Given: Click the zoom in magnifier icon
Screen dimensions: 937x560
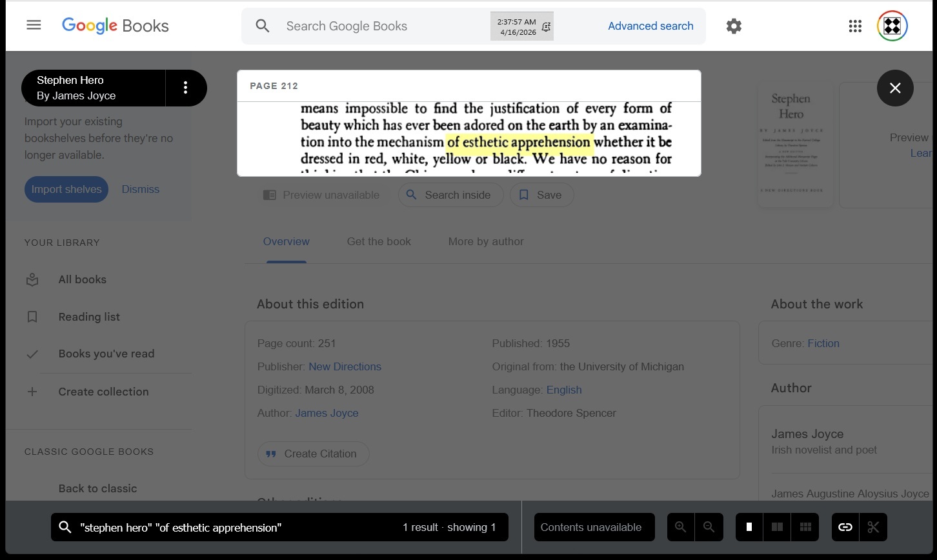Looking at the screenshot, I should (680, 527).
